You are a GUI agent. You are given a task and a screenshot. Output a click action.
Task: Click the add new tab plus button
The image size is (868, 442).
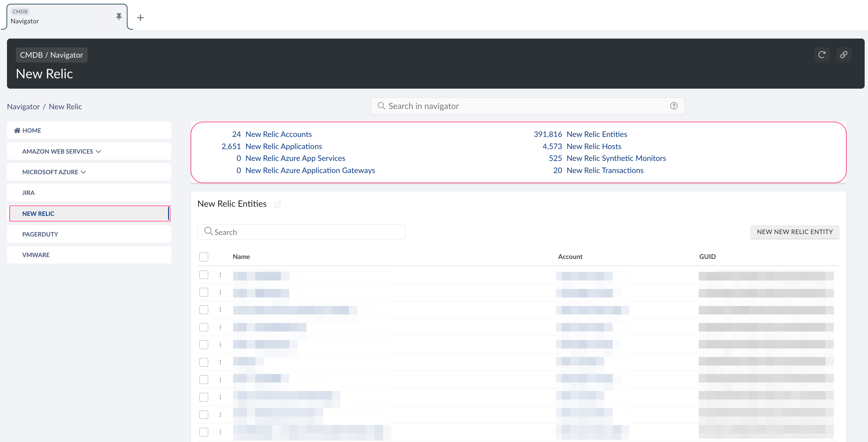pos(140,18)
